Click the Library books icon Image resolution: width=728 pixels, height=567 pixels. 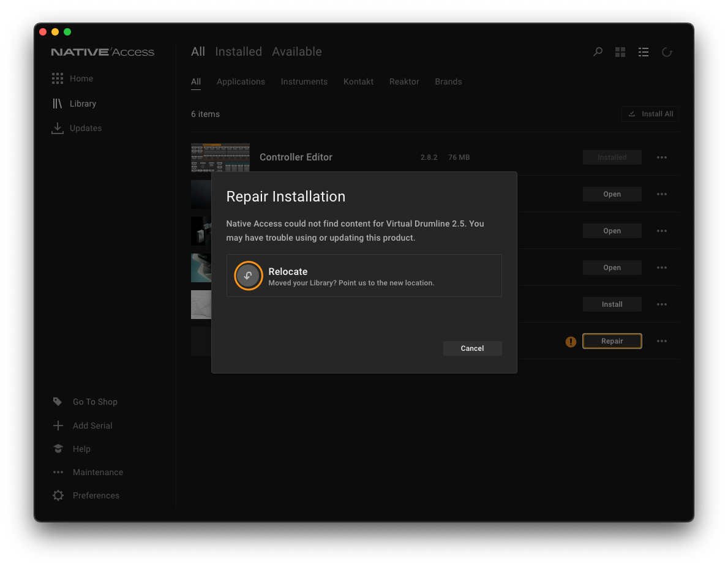point(57,103)
